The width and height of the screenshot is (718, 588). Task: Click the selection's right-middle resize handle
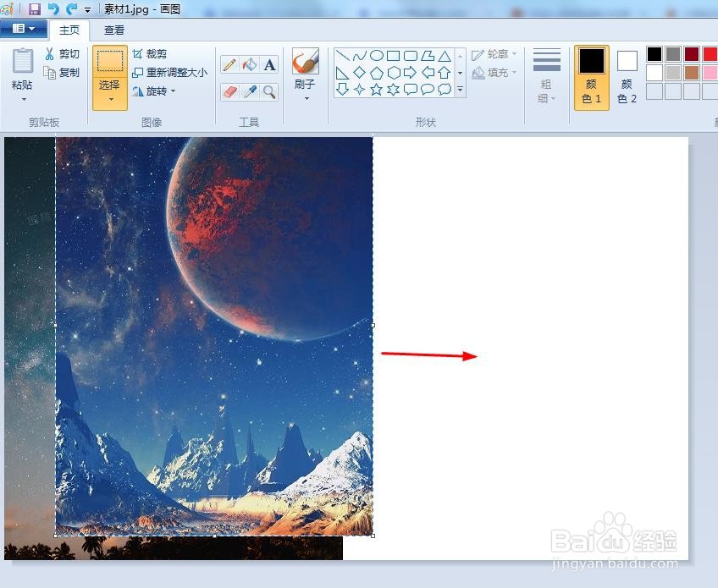coord(373,326)
